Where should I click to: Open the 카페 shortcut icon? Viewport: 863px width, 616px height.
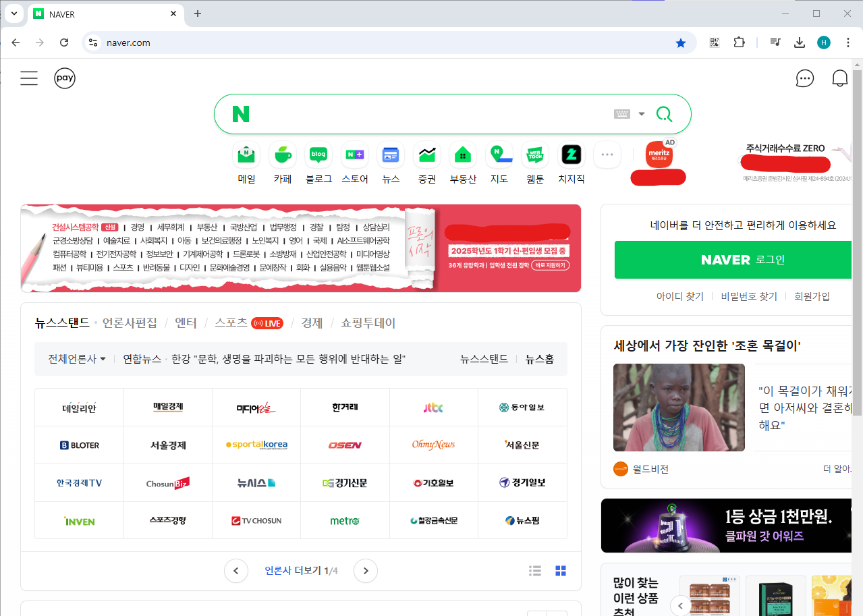(283, 155)
